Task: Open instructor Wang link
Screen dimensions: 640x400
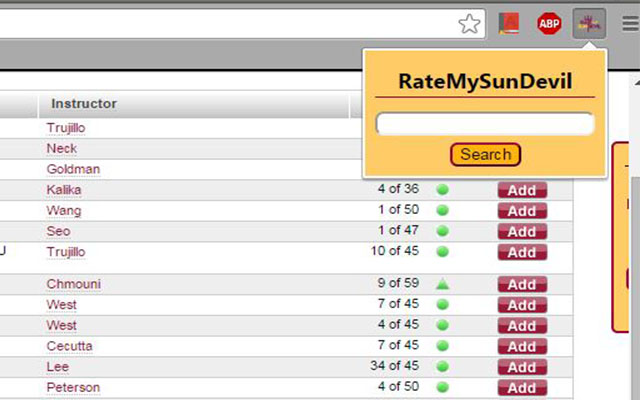Action: (64, 211)
